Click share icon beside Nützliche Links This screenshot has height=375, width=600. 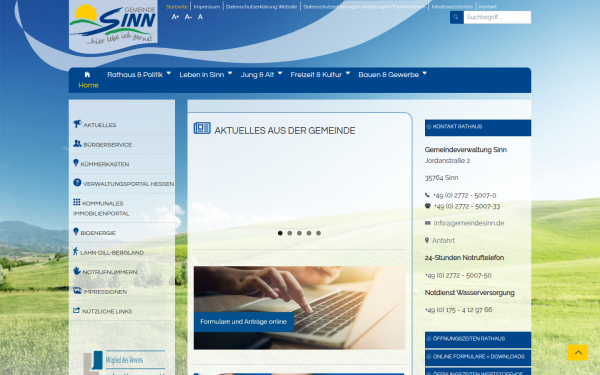[x=77, y=310]
